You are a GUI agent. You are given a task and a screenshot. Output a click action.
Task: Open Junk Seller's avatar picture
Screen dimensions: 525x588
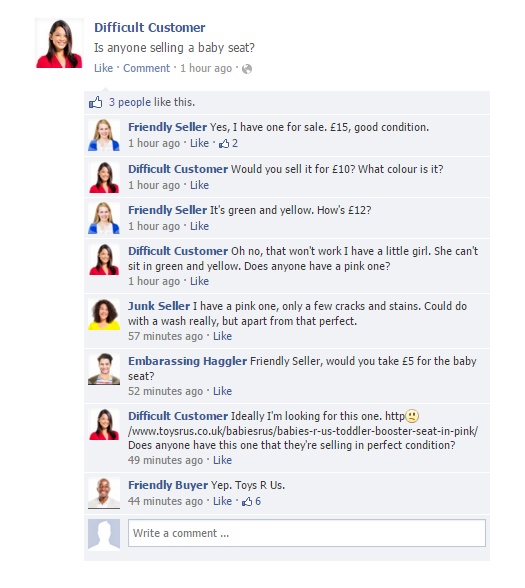tap(104, 314)
